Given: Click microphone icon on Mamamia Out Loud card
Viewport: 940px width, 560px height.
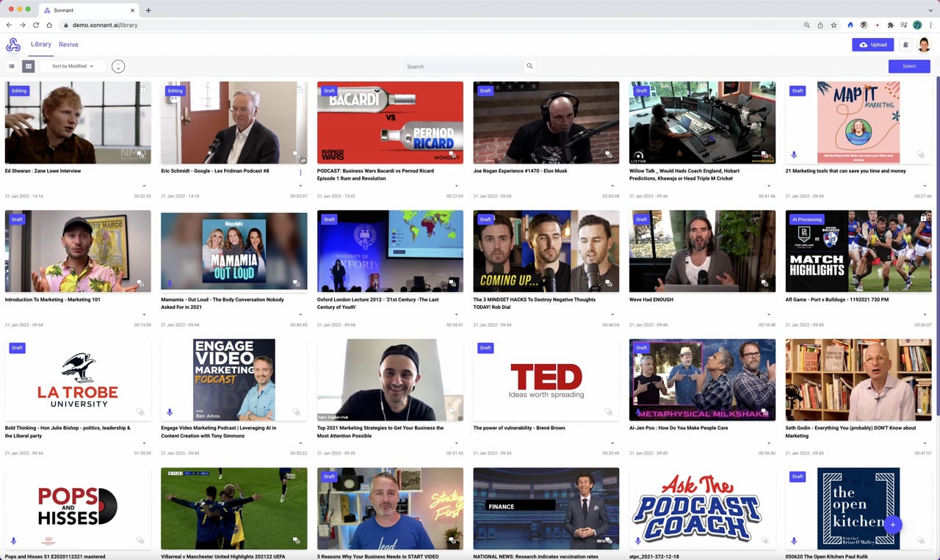Looking at the screenshot, I should pos(170,283).
